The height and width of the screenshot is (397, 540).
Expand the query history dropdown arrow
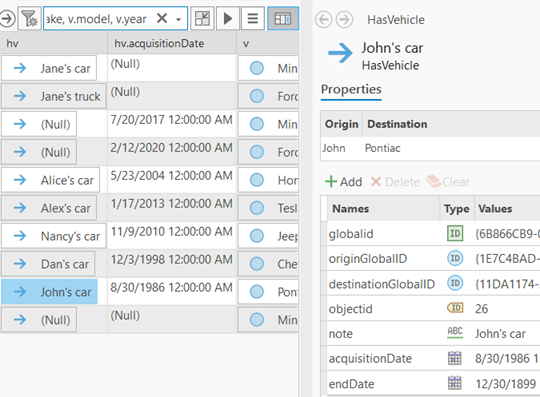(178, 19)
